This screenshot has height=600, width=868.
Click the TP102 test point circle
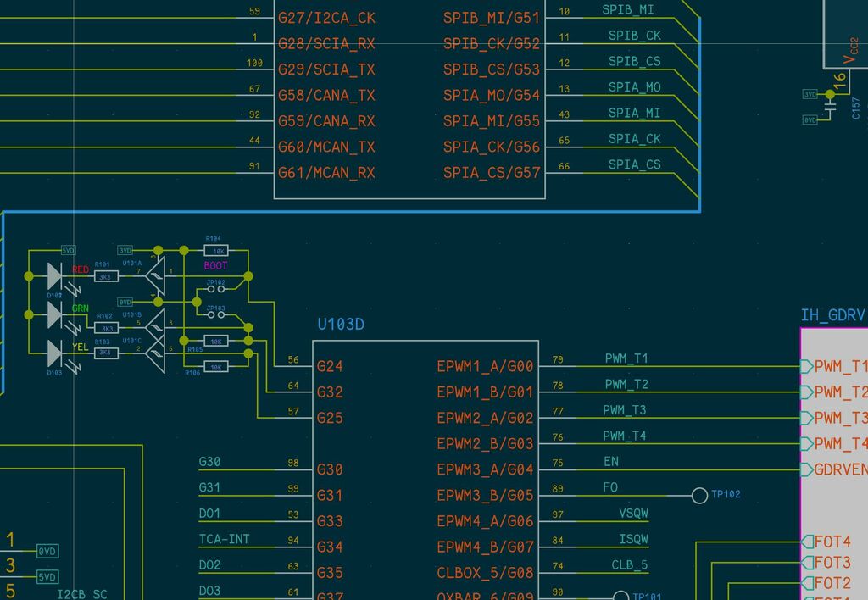[x=699, y=495]
